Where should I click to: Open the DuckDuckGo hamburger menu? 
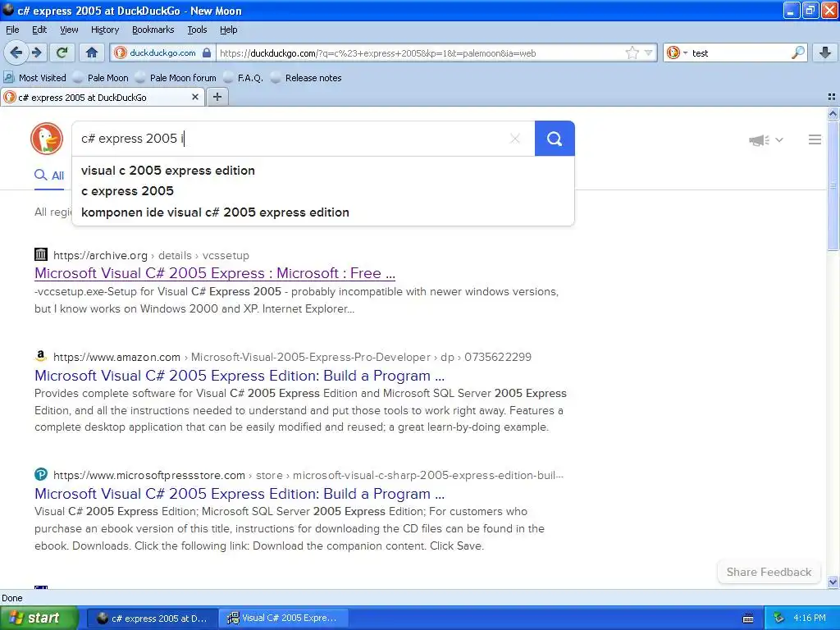[815, 139]
